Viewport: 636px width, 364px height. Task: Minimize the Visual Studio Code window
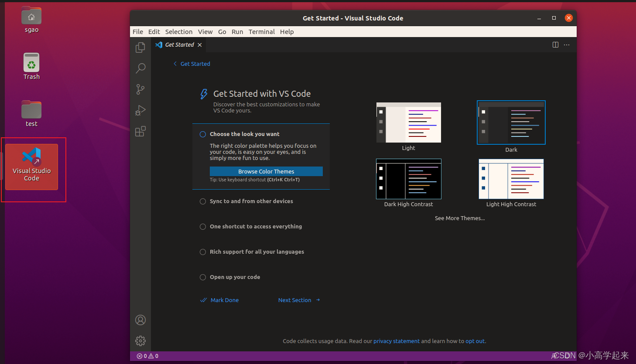coord(539,18)
